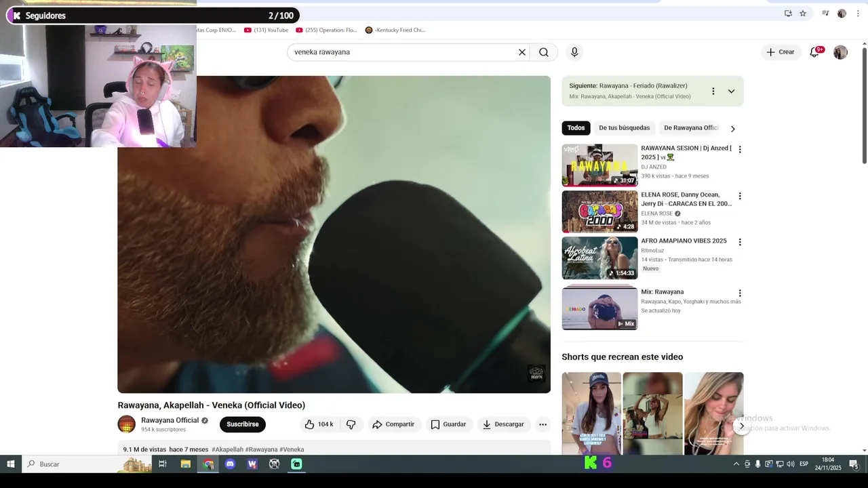
Task: Open Chrome profile avatar
Action: click(842, 14)
